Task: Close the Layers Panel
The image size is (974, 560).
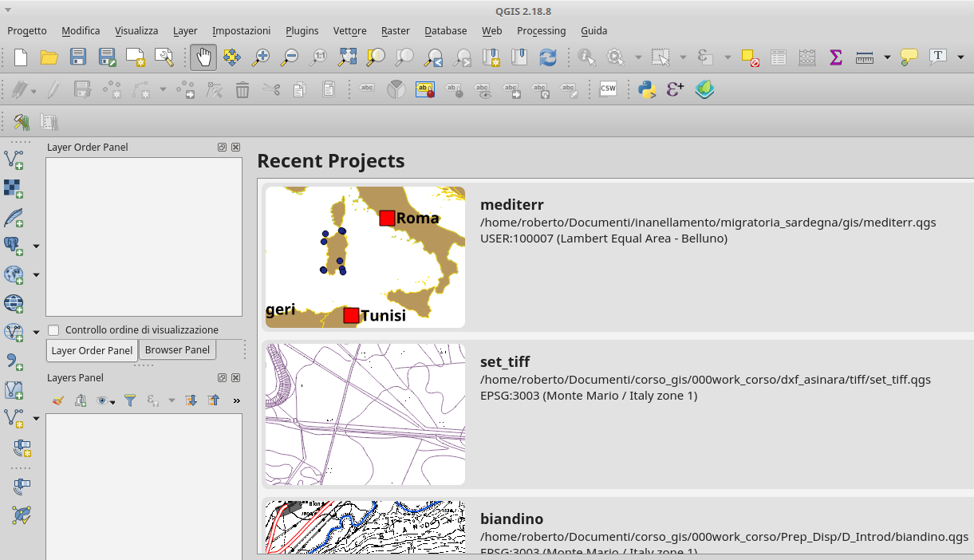Action: tap(235, 378)
